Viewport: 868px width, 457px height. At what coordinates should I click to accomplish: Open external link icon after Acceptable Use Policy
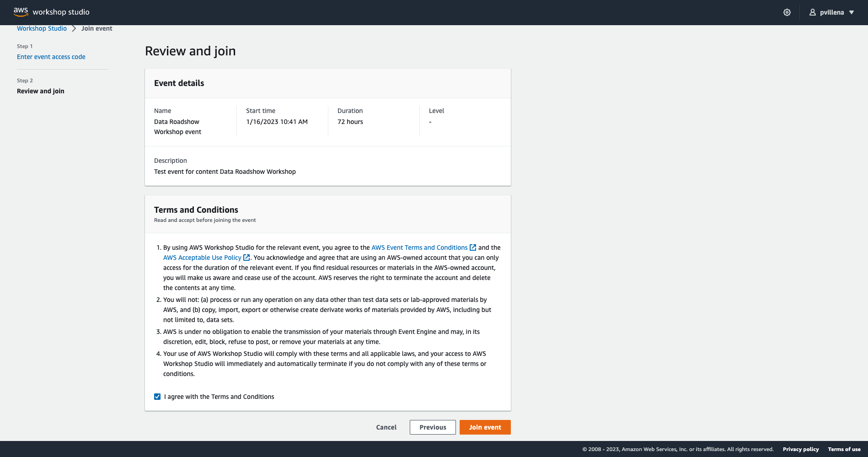[x=246, y=258]
